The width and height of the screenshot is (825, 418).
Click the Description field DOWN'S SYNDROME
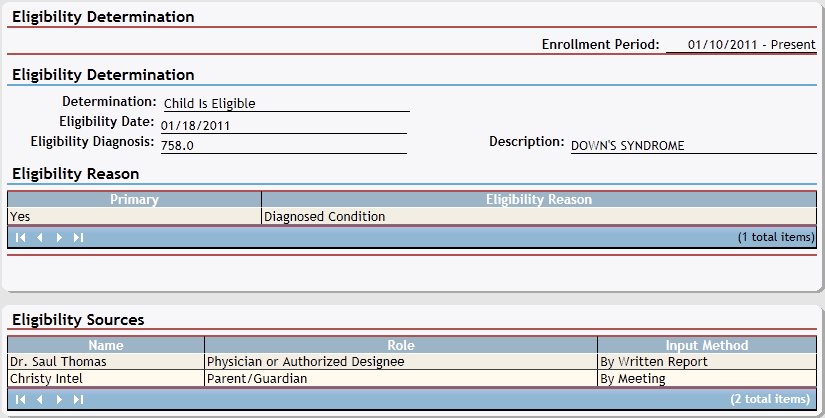pos(692,145)
